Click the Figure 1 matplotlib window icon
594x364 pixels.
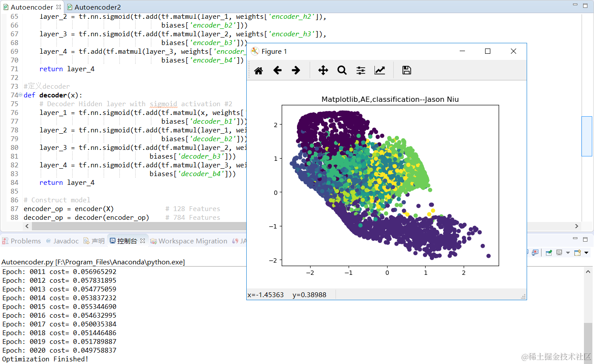point(255,52)
